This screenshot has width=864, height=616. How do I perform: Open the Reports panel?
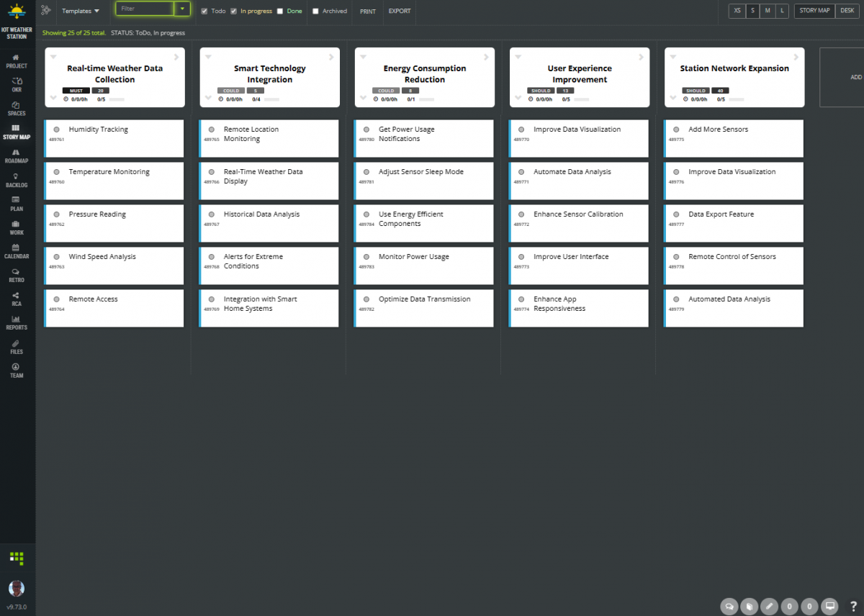[16, 323]
